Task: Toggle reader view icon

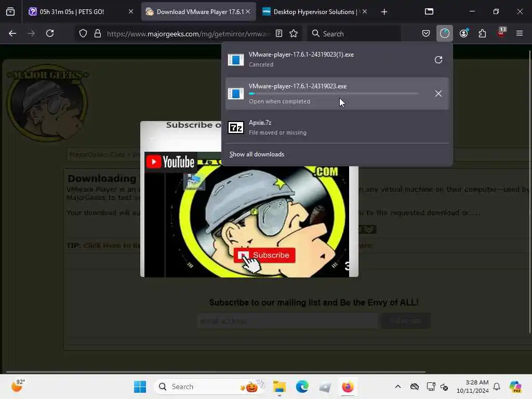Action: pos(279,33)
